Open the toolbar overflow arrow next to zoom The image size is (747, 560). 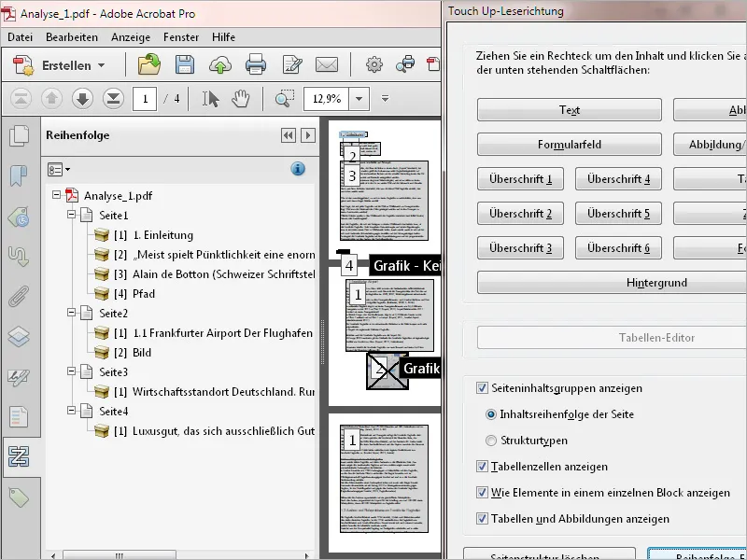385,99
